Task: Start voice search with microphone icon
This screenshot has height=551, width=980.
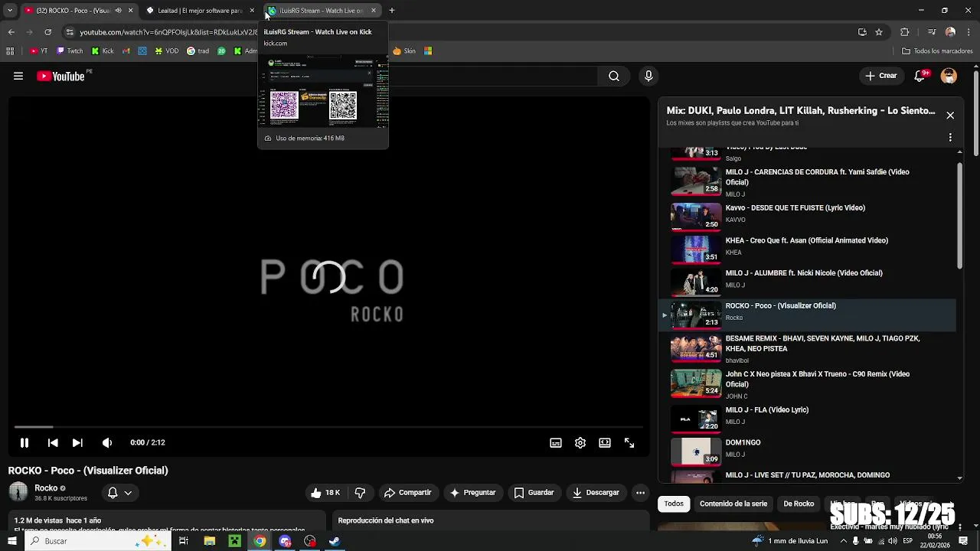Action: [648, 76]
